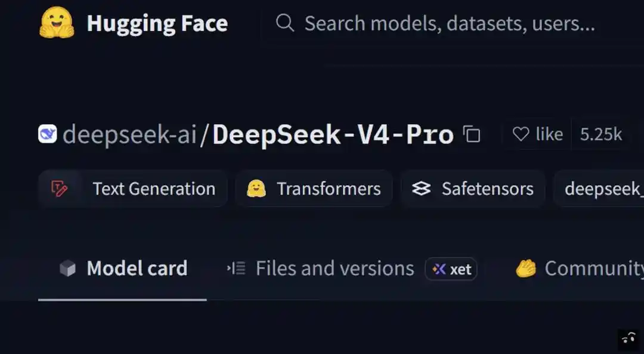The height and width of the screenshot is (354, 644).
Task: Click the Text Generation tag icon
Action: click(59, 189)
